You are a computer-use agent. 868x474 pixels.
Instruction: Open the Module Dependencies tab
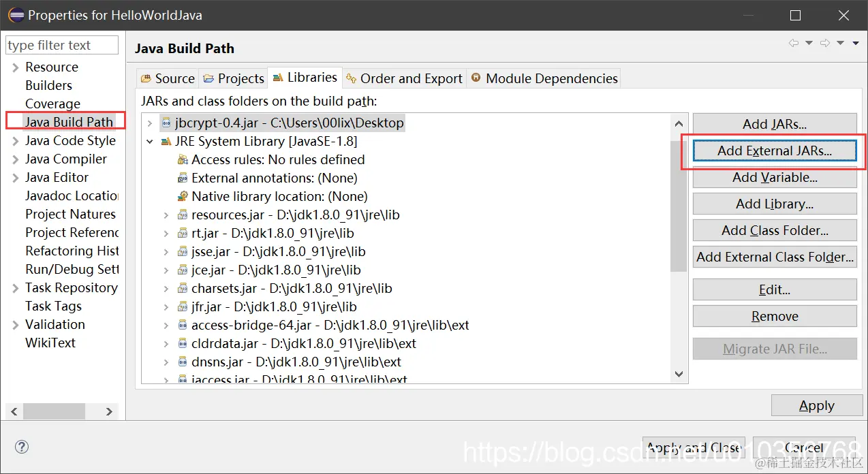click(x=544, y=78)
